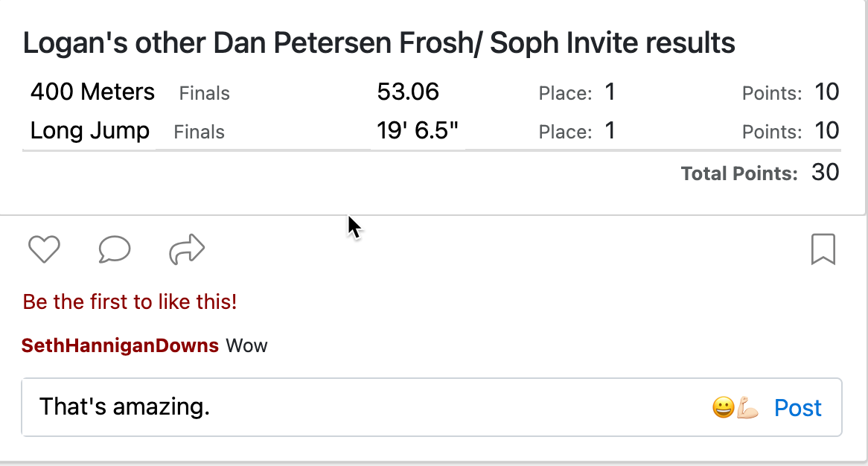The height and width of the screenshot is (466, 868).
Task: Click "Be the first to like this!" text
Action: click(x=130, y=301)
